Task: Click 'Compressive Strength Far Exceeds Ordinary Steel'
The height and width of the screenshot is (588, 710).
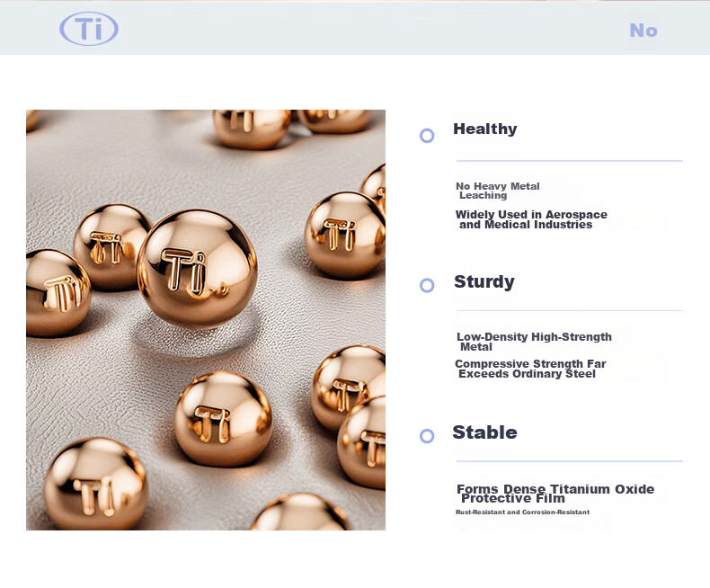Action: coord(530,369)
